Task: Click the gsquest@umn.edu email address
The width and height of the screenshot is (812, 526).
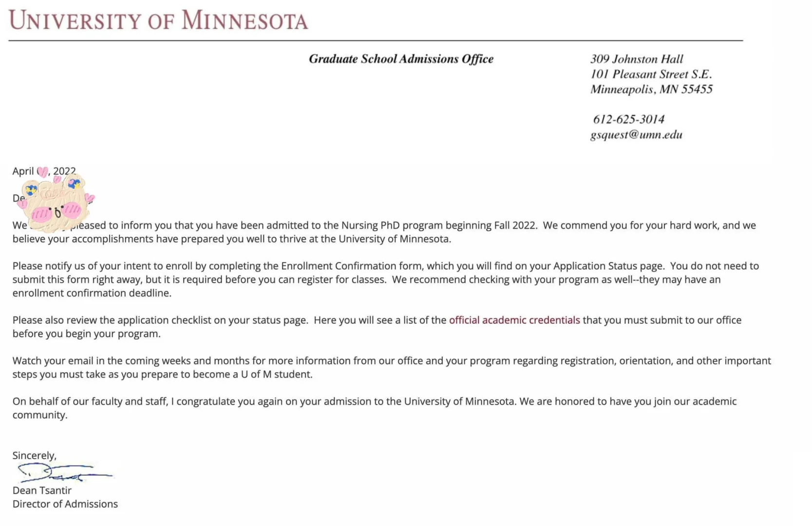Action: [636, 134]
